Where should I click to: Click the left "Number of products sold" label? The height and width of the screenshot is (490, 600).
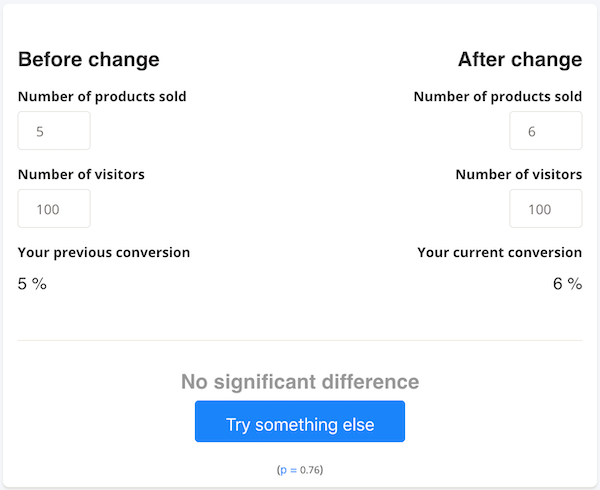tap(102, 97)
